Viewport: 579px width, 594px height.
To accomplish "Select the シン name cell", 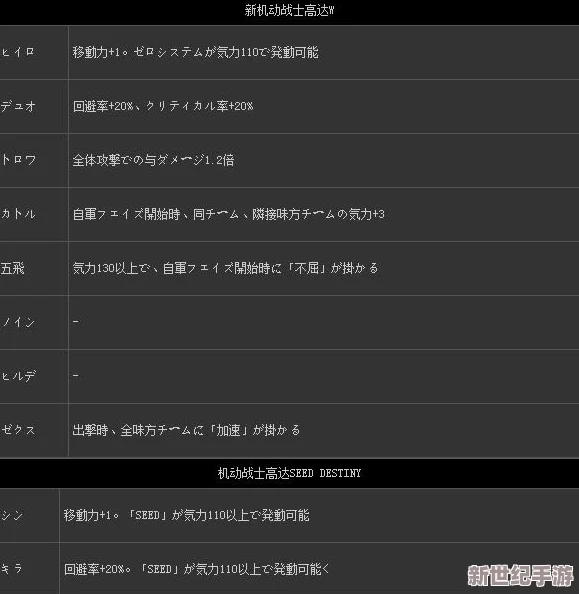I will coord(29,515).
